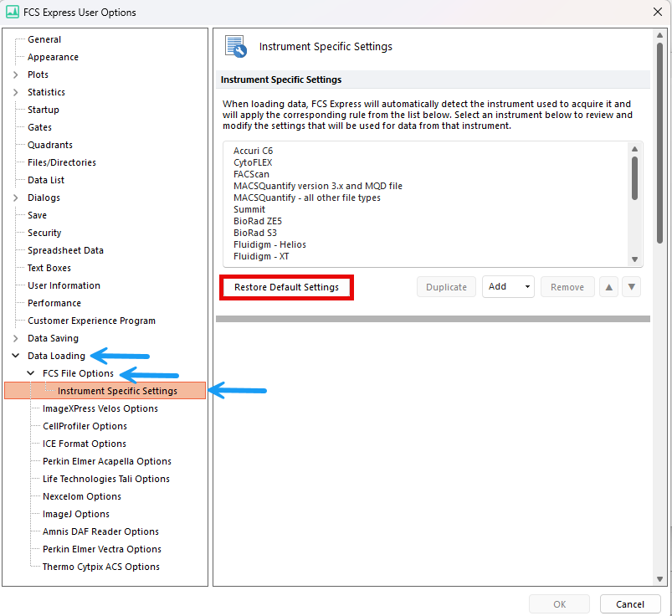Select ImageXPress Velos Options in tree
The height and width of the screenshot is (616, 672).
point(100,408)
